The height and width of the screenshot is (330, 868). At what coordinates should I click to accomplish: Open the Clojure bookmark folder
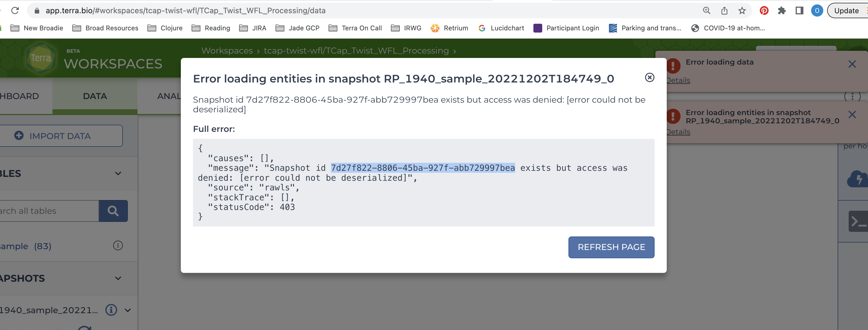tap(165, 28)
